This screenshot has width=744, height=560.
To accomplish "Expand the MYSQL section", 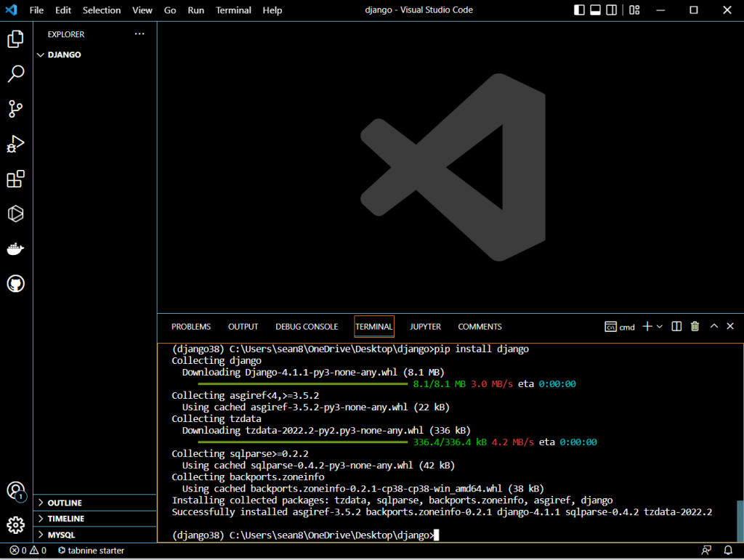I will coord(95,535).
